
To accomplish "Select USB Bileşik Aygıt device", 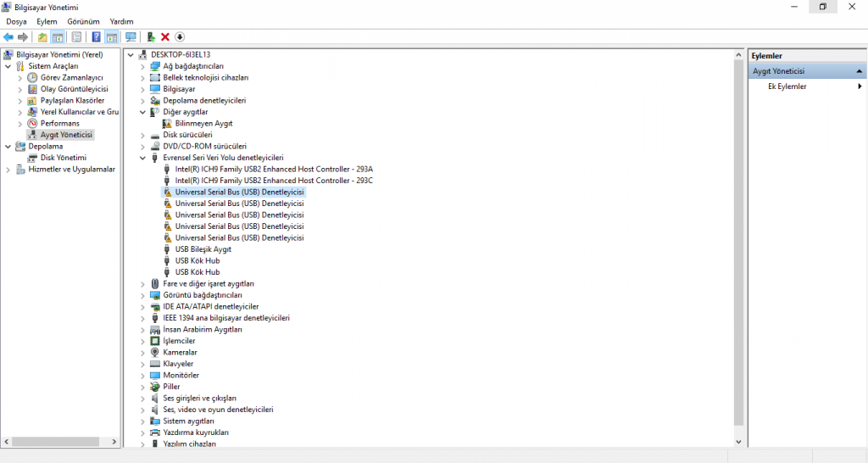I will [x=203, y=249].
